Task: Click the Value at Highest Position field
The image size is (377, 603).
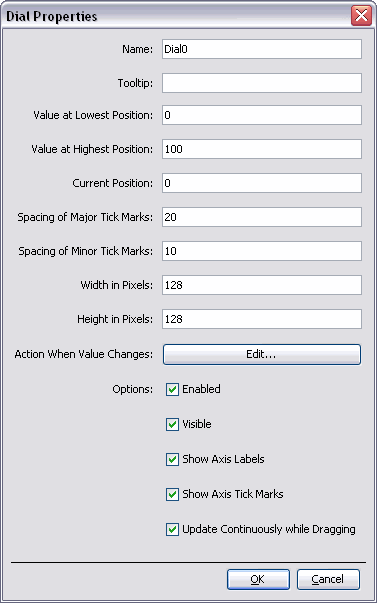Action: 262,149
